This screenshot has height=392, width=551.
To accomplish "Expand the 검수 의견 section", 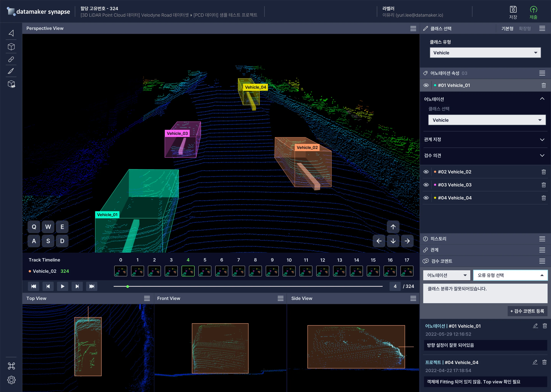I will point(542,155).
